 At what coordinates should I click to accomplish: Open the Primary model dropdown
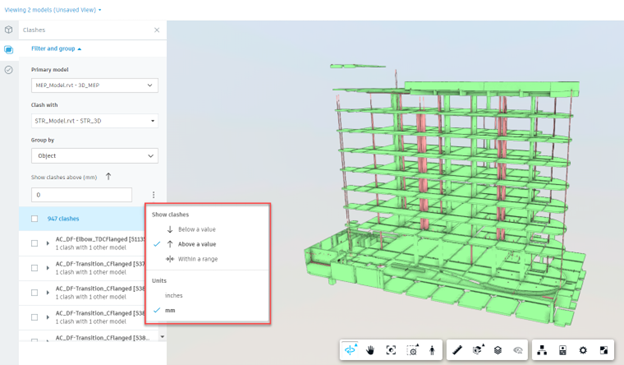[x=95, y=85]
